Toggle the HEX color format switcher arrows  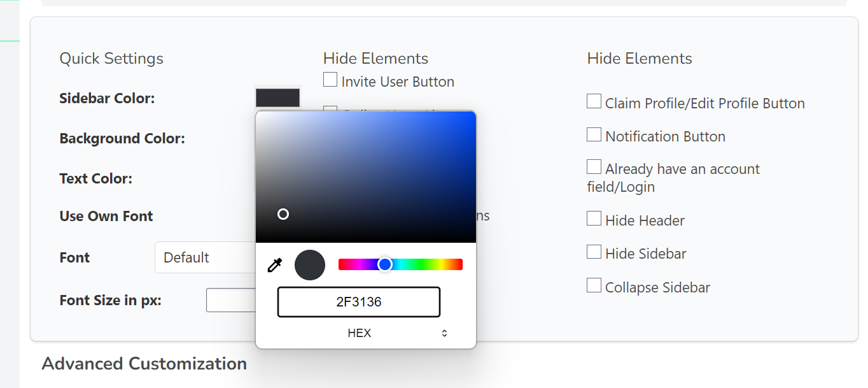point(444,333)
